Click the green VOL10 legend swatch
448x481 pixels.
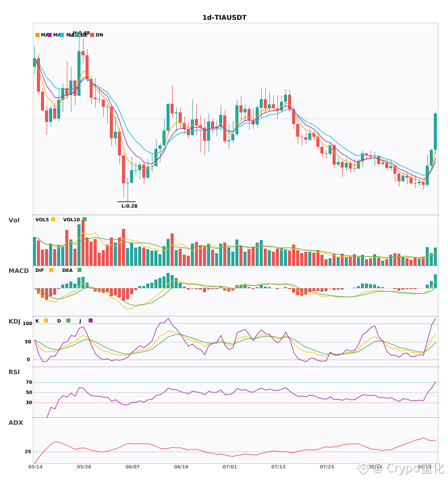coord(85,219)
